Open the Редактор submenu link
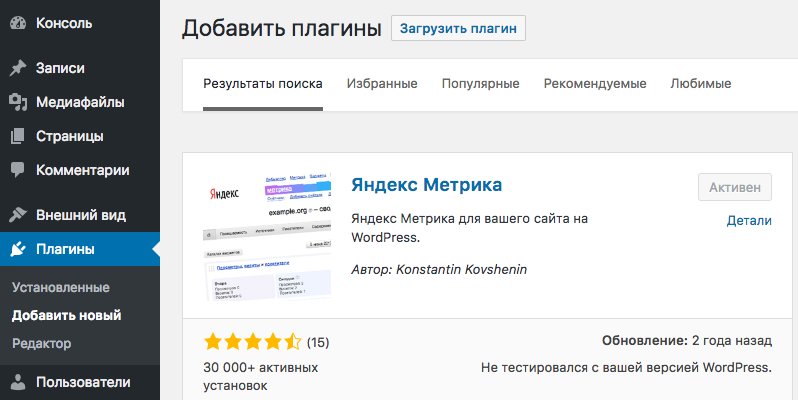The width and height of the screenshot is (798, 400). (x=42, y=344)
